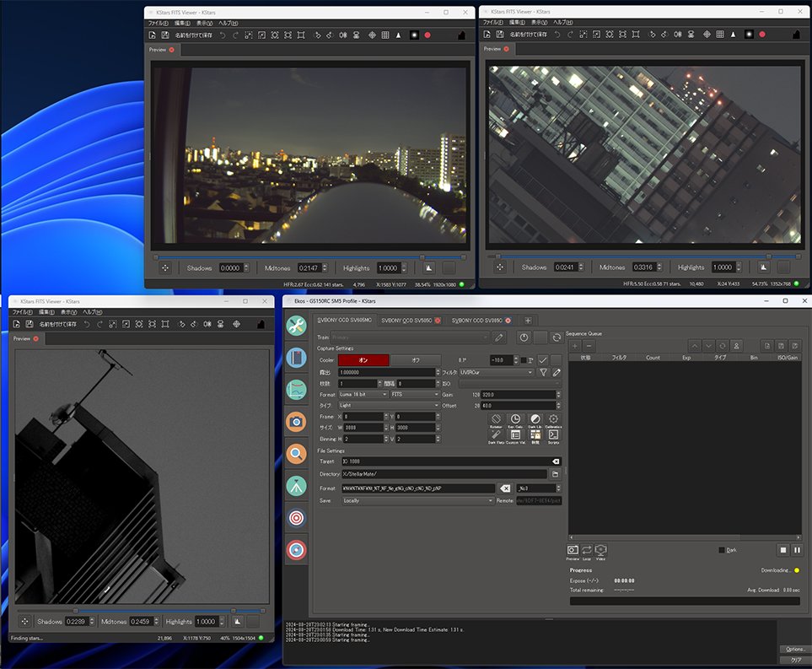The width and height of the screenshot is (812, 669).
Task: Toggle crosshair in top-left FITS viewer
Action: pyautogui.click(x=372, y=35)
